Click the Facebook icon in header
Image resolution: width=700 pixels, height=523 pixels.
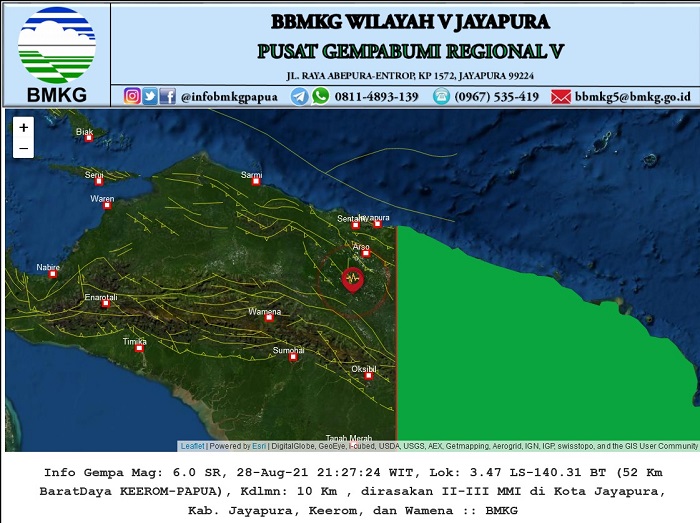point(167,96)
